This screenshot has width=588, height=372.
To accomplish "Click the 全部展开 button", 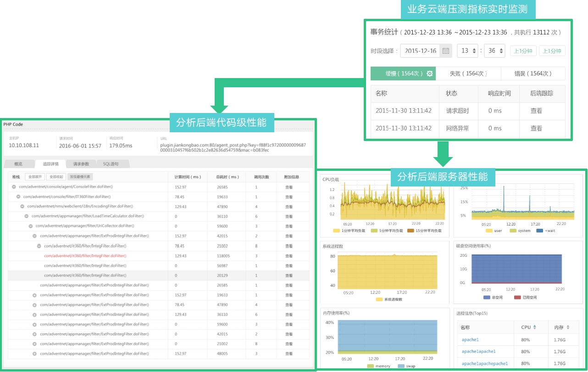I will (34, 177).
